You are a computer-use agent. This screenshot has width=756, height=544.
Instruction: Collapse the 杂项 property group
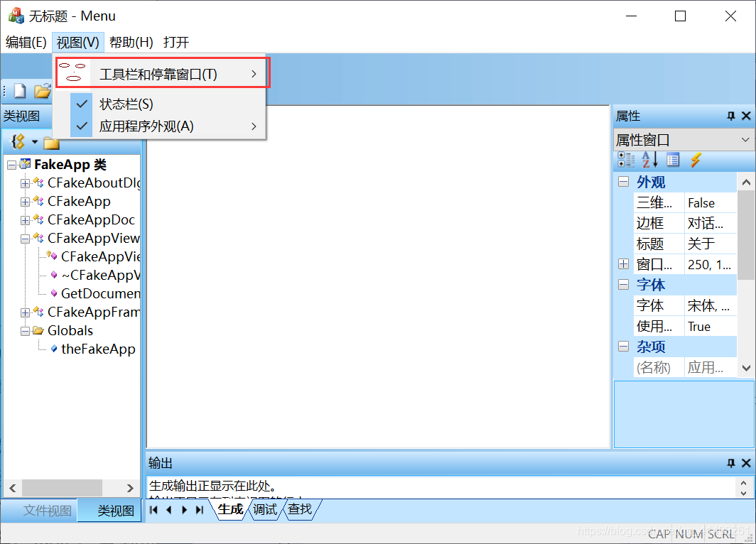pos(623,347)
